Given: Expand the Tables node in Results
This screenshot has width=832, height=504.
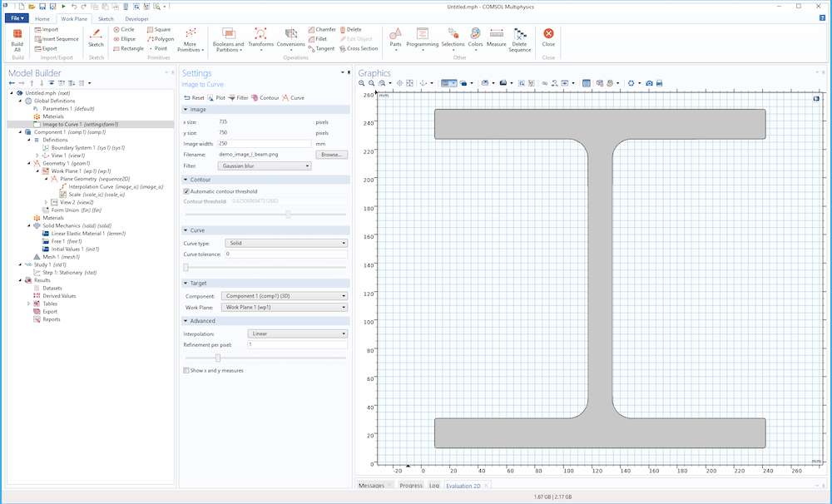Looking at the screenshot, I should [x=28, y=304].
